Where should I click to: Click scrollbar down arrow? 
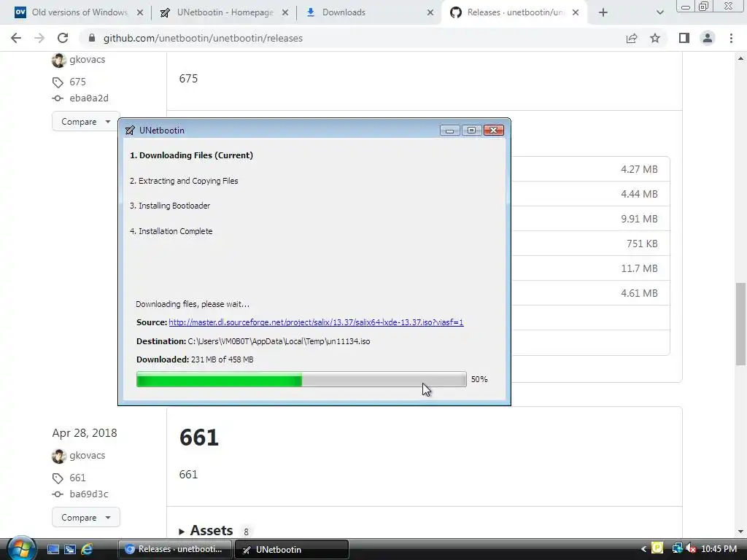click(x=740, y=532)
